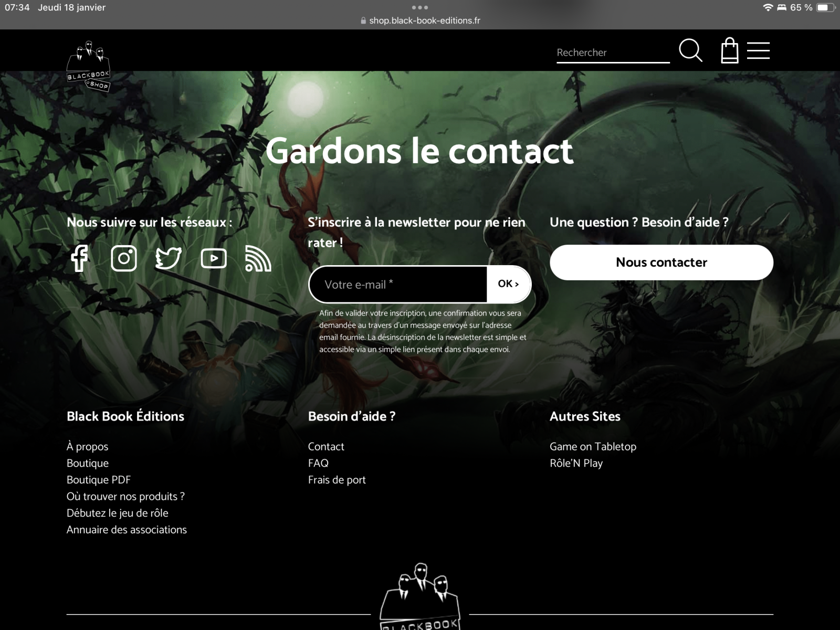The width and height of the screenshot is (840, 630).
Task: Visit Game on Tabletop site
Action: coord(593,447)
